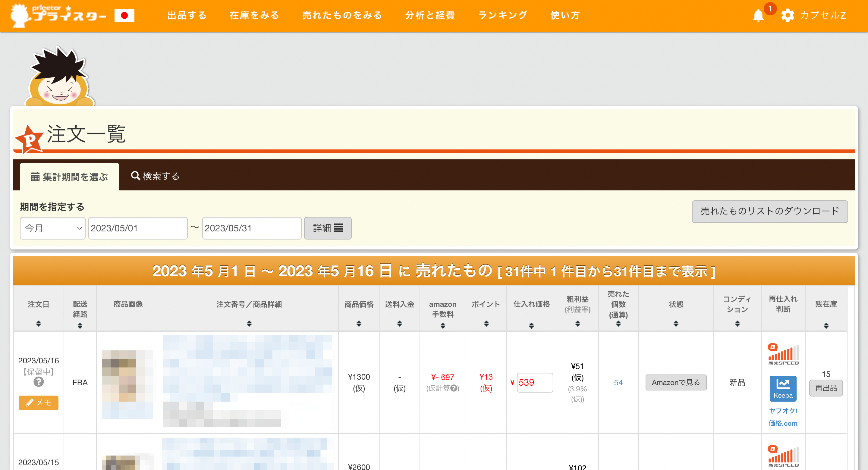This screenshot has width=868, height=470.
Task: Open 分析と経費 menu
Action: coord(430,15)
